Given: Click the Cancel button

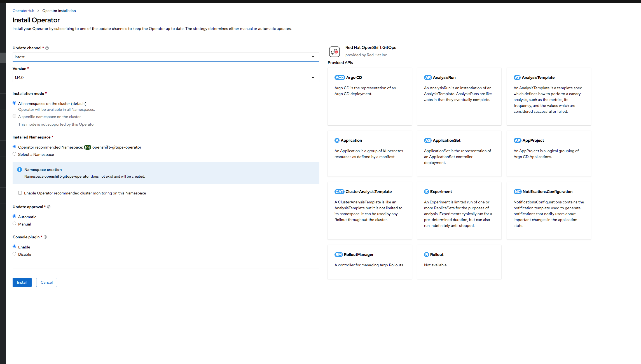Looking at the screenshot, I should (46, 283).
